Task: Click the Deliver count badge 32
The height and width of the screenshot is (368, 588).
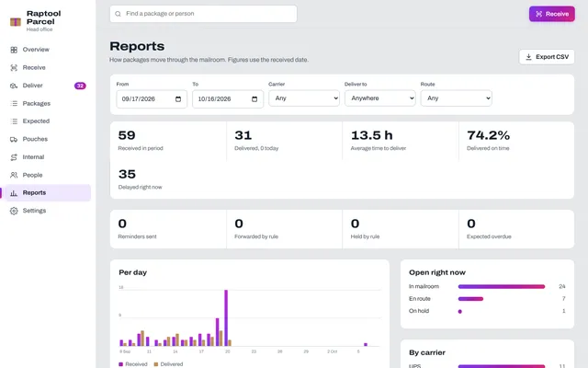Action: click(x=80, y=86)
